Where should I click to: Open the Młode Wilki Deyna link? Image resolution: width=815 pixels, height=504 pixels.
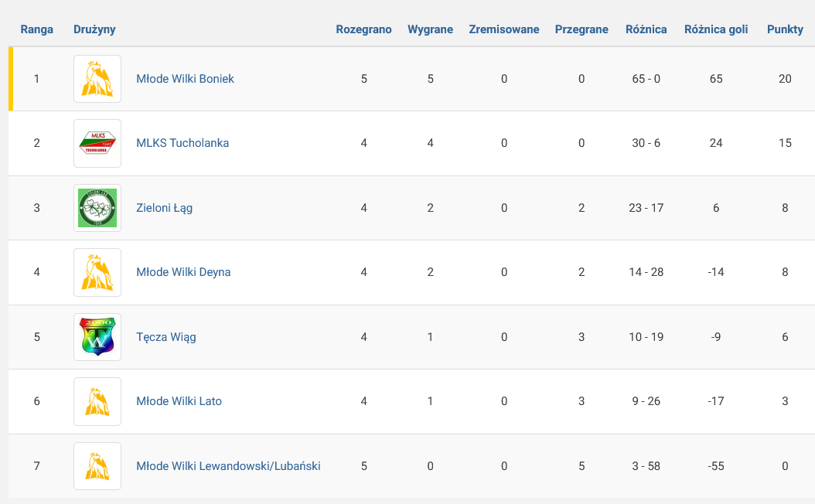[183, 272]
